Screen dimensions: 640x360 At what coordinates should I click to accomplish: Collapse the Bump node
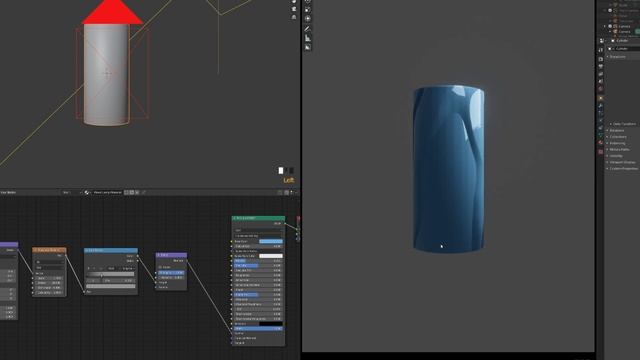tap(158, 255)
